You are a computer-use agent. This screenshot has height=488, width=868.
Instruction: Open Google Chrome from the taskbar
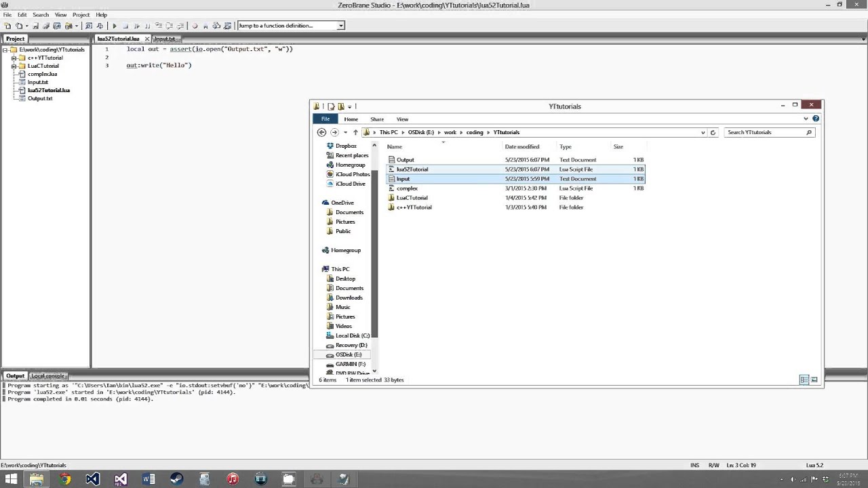tap(64, 479)
